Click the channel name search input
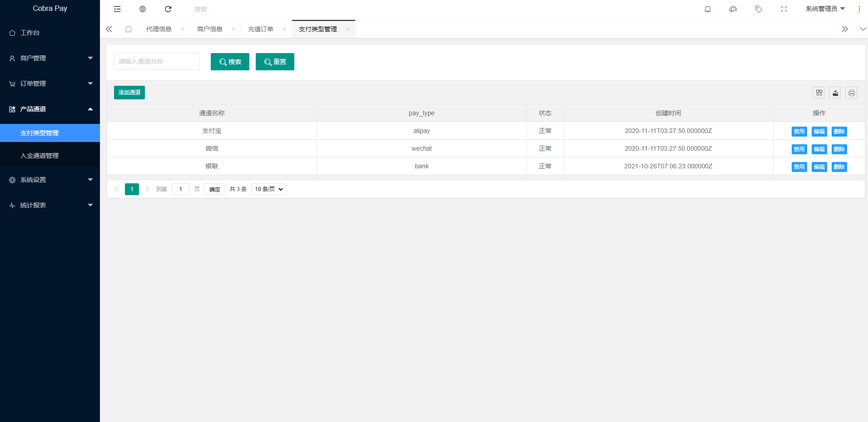 157,61
